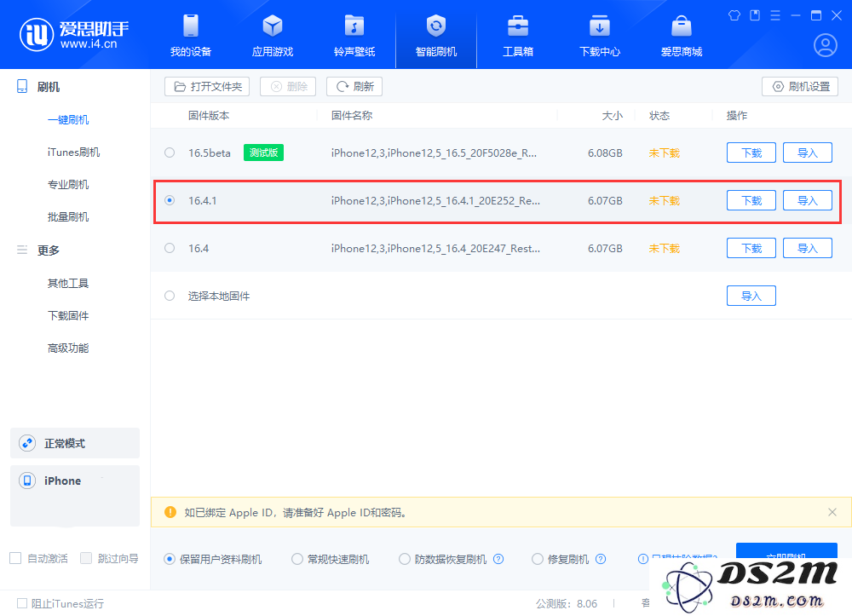Import a local firmware via 选择本地固件 row

click(751, 296)
